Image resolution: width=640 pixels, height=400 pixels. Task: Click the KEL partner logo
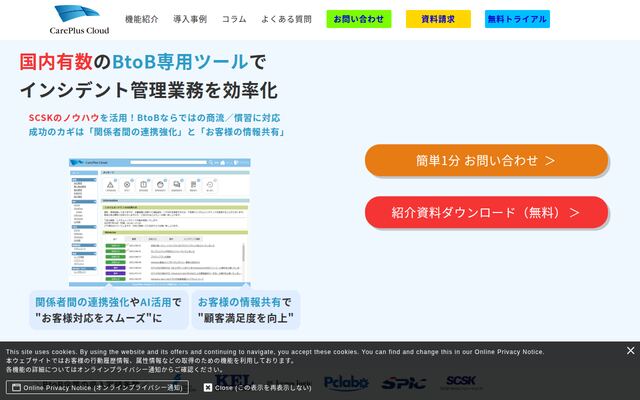233,380
